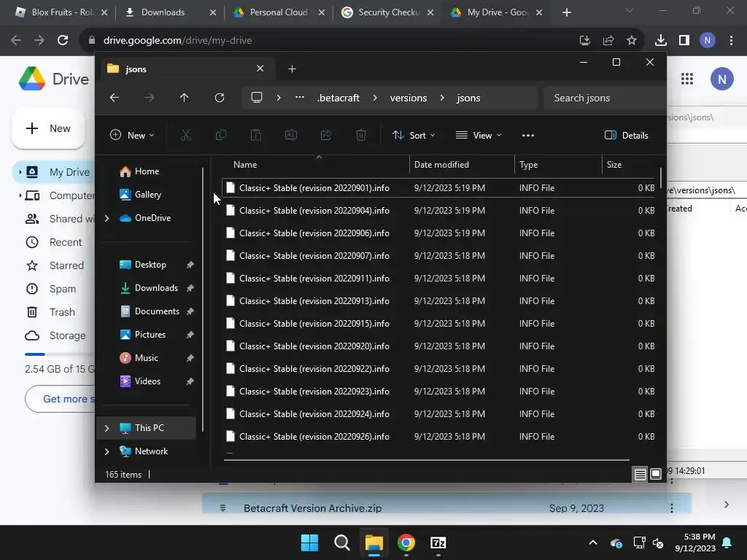
Task: Click the Share icon in Explorer toolbar
Action: point(326,135)
